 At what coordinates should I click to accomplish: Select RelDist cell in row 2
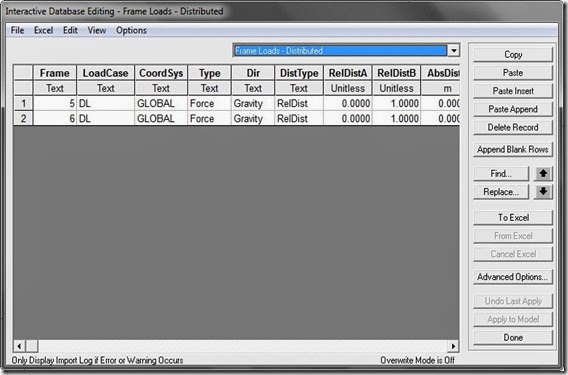pos(299,118)
